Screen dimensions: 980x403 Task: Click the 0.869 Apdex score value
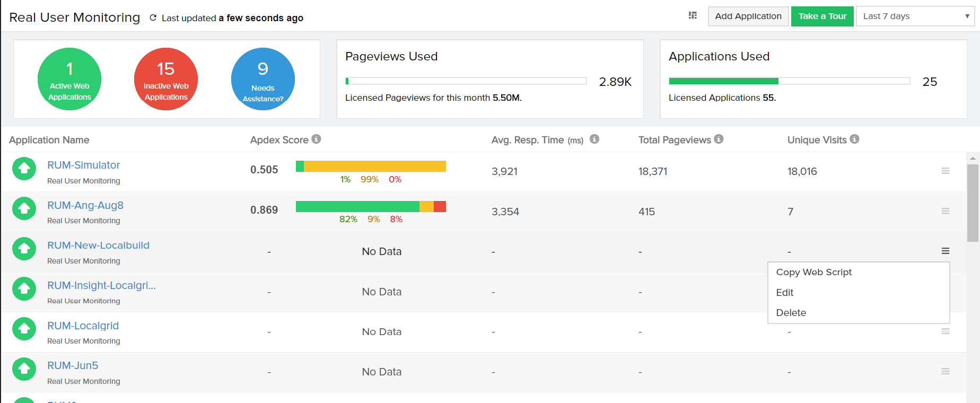coord(264,210)
